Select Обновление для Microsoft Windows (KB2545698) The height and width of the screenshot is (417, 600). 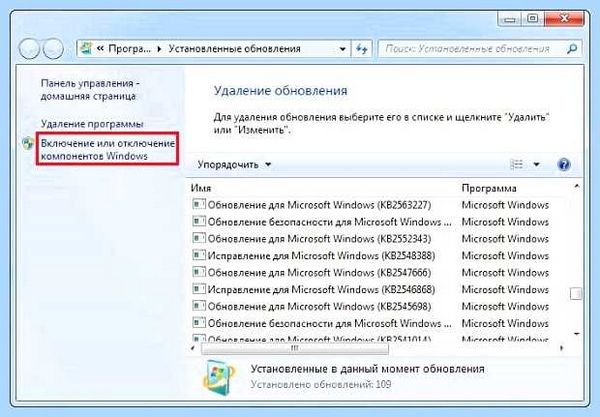320,306
